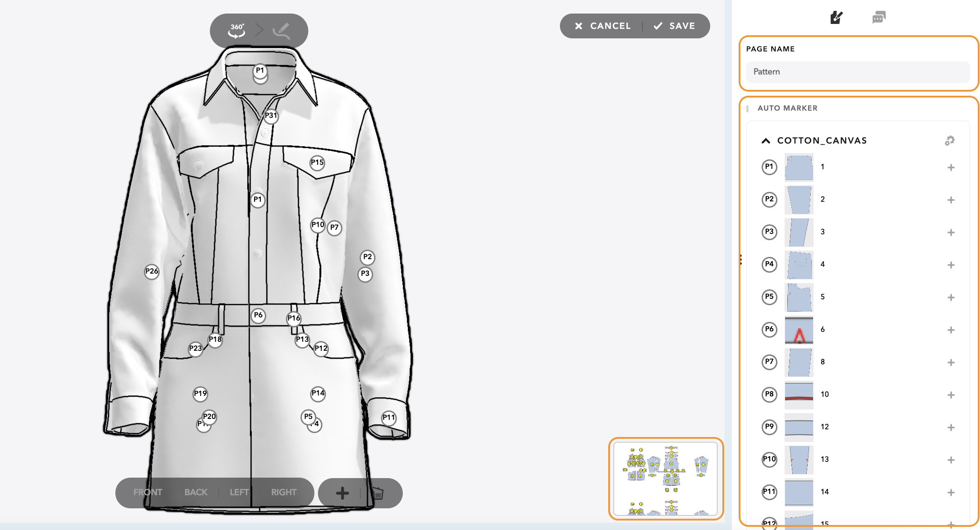The image size is (980, 530).
Task: Click the P15 marker on chest pocket
Action: (317, 163)
